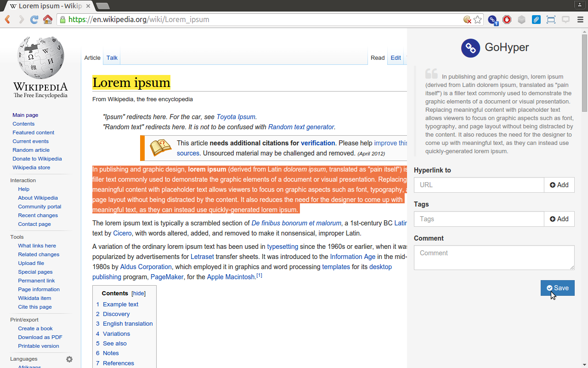The image size is (588, 368).
Task: Focus the Tags input field
Action: pyautogui.click(x=479, y=219)
